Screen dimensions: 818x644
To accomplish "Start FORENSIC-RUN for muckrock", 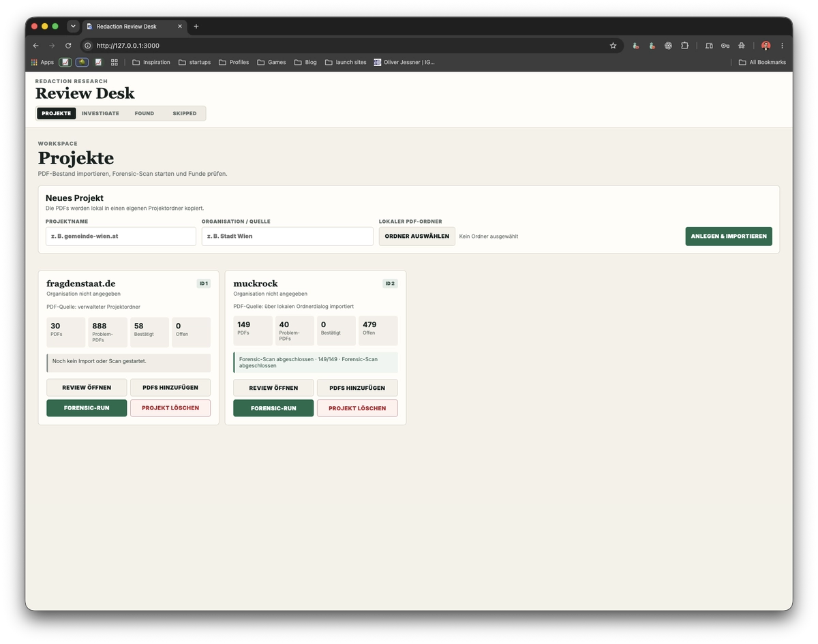I will point(273,408).
